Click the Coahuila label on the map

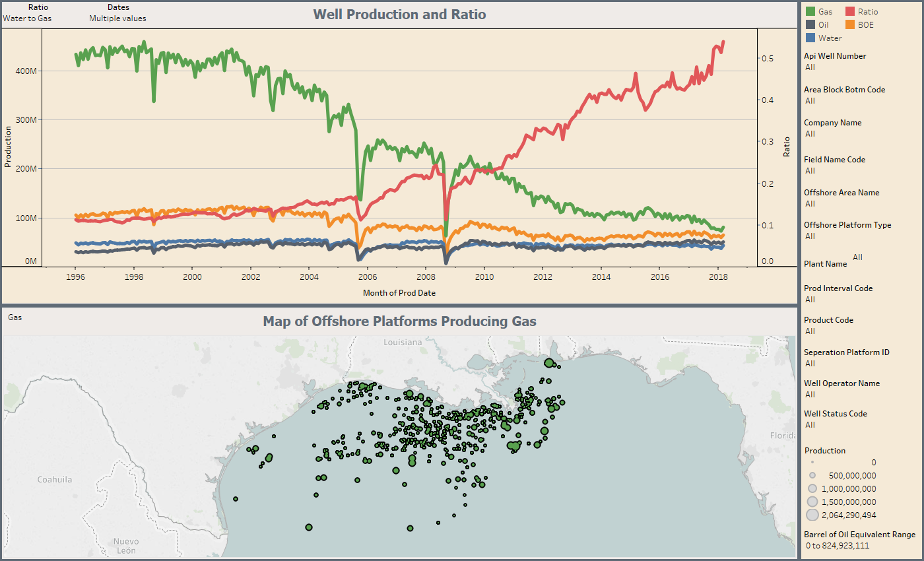pos(55,479)
